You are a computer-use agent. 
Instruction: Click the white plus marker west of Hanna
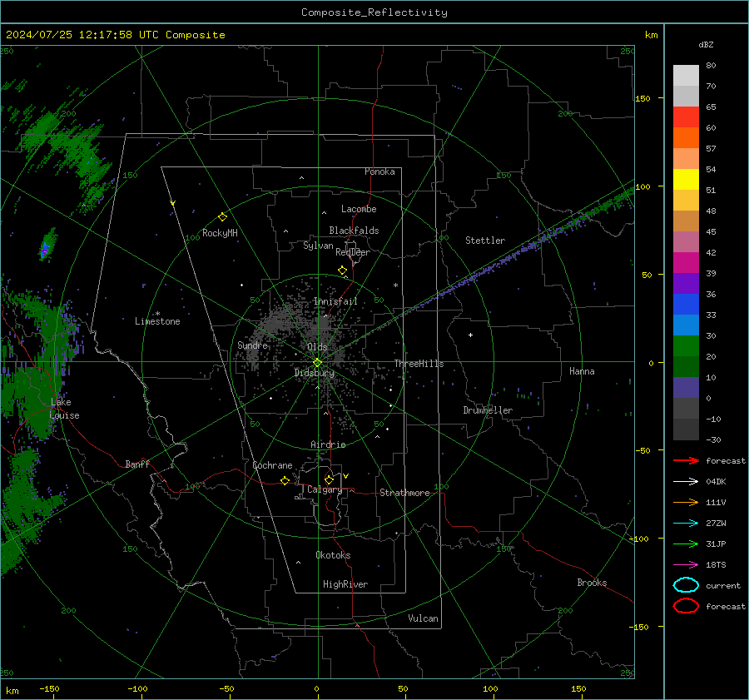470,335
